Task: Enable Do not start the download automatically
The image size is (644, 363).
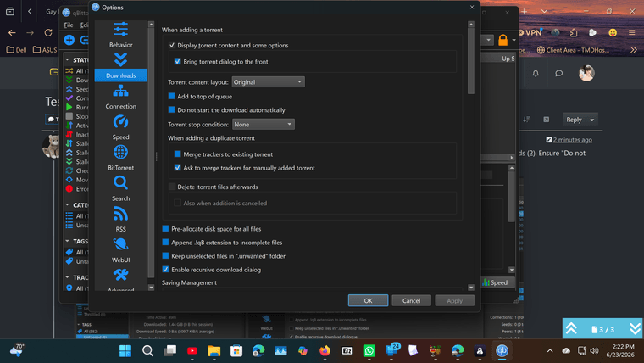Action: click(172, 109)
